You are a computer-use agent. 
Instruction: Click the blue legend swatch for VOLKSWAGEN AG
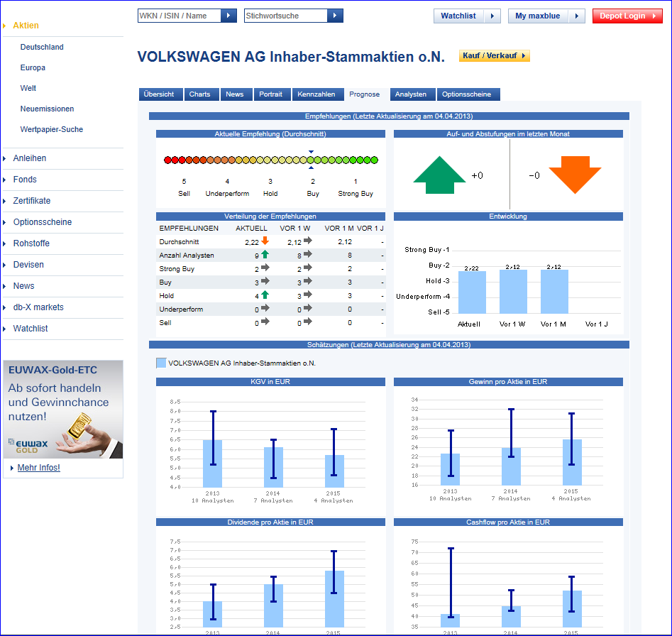161,363
